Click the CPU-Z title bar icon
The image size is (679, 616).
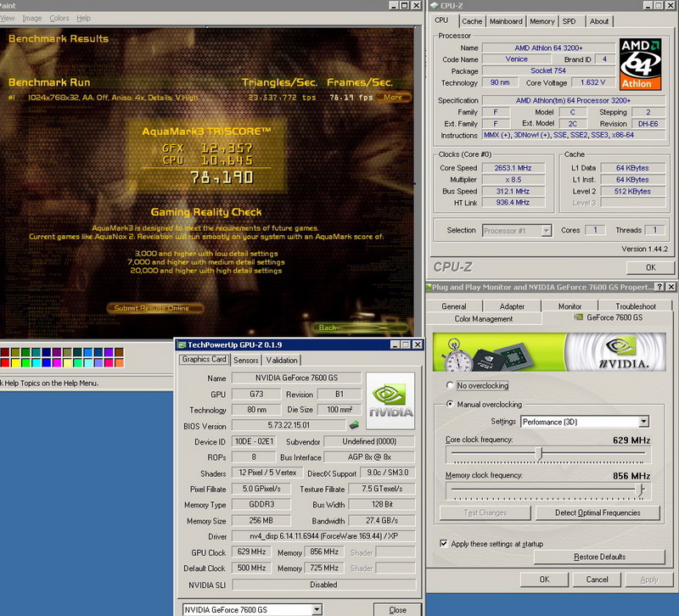[435, 6]
